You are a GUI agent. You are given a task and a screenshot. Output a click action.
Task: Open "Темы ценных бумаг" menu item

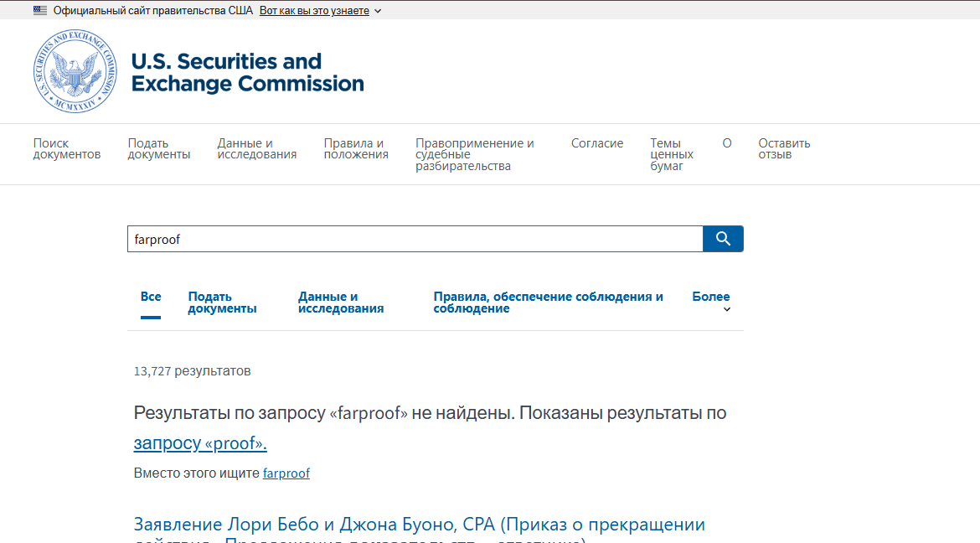click(672, 155)
